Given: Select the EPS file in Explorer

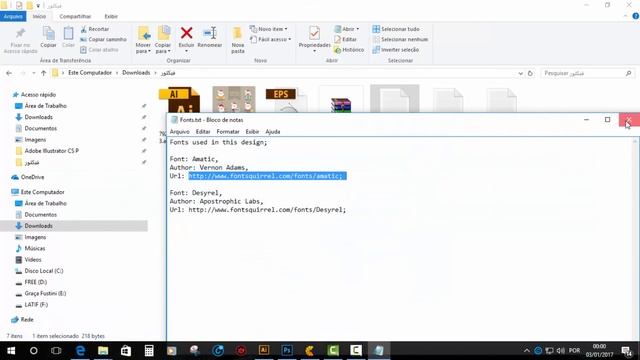Looking at the screenshot, I should [x=286, y=100].
